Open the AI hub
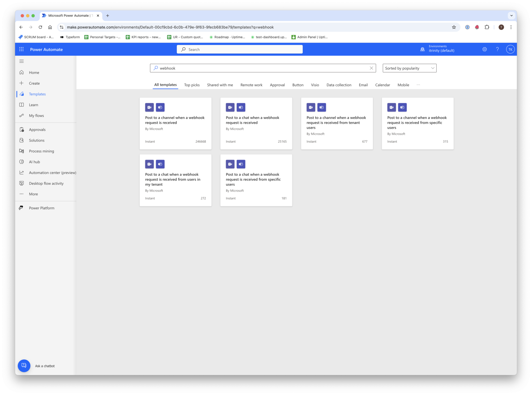 pyautogui.click(x=34, y=162)
